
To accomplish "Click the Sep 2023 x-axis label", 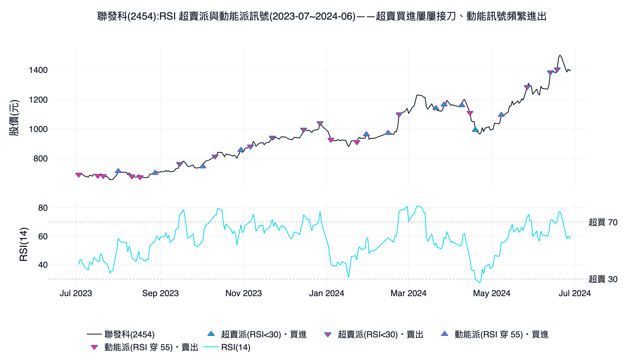I will click(x=160, y=293).
